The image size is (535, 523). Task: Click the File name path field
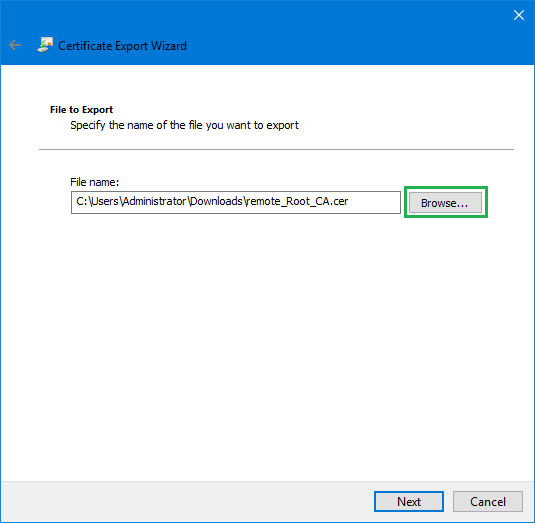236,202
